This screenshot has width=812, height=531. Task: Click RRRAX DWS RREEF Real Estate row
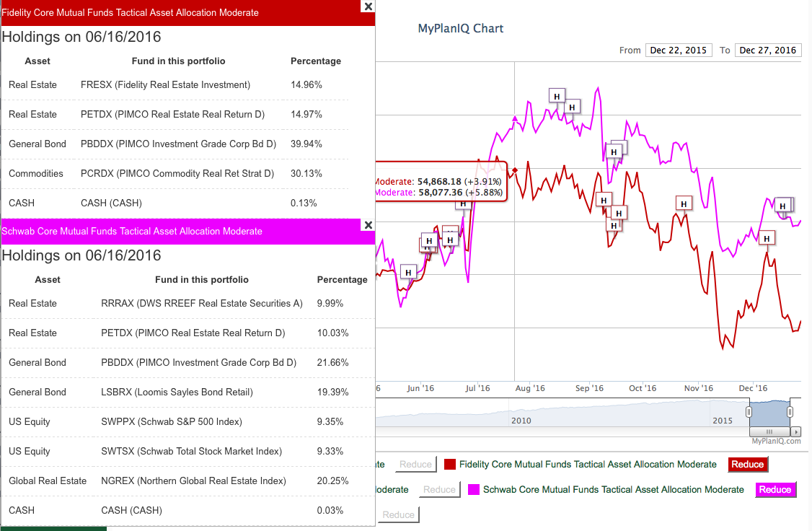[188, 304]
